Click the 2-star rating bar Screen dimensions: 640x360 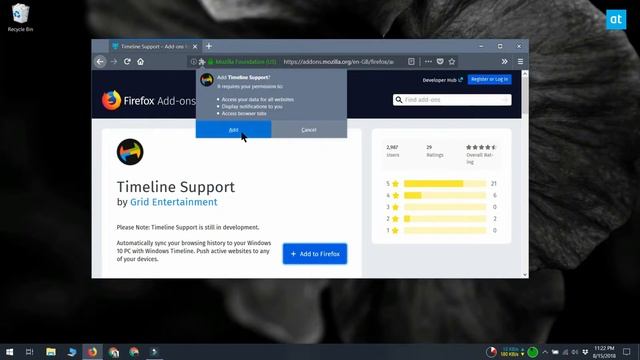(445, 219)
